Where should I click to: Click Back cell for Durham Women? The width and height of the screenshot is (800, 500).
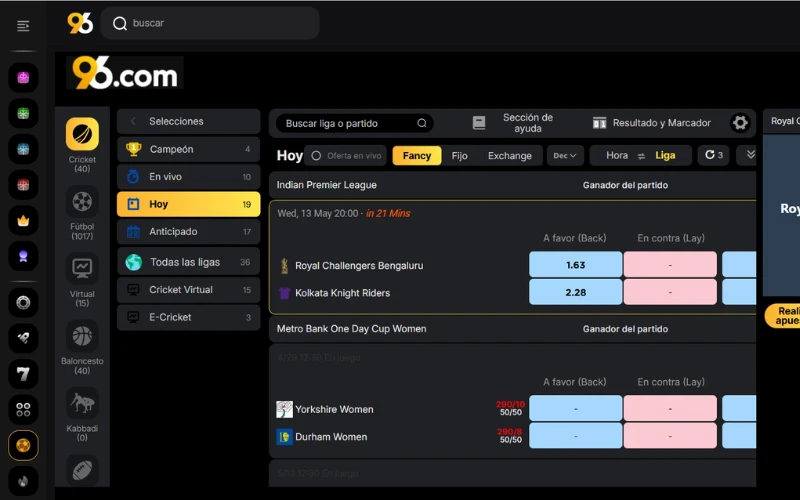tap(576, 436)
